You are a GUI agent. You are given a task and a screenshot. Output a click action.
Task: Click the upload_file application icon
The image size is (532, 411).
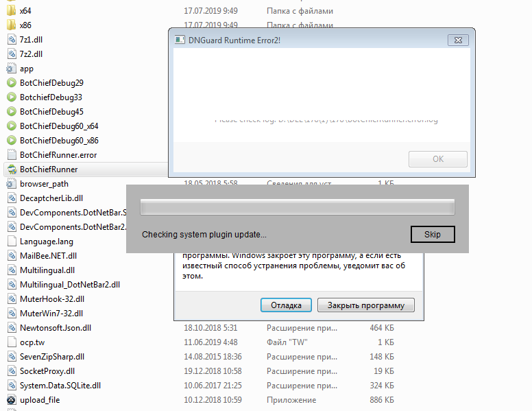[x=12, y=400]
